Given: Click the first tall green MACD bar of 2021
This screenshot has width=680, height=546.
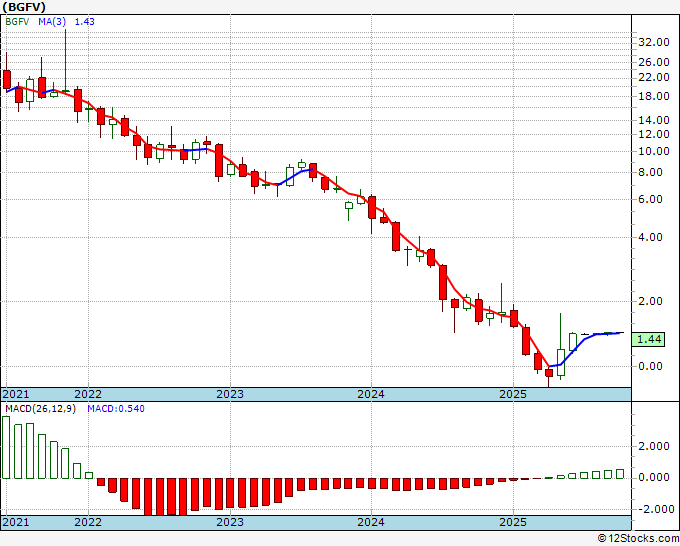Looking at the screenshot, I should pos(6,448).
